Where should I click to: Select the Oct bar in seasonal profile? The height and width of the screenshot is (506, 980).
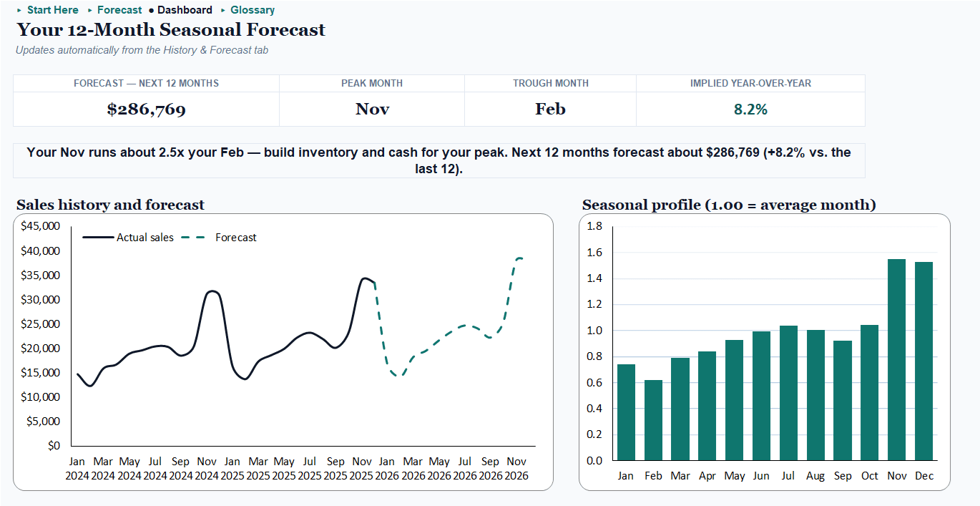coord(870,393)
